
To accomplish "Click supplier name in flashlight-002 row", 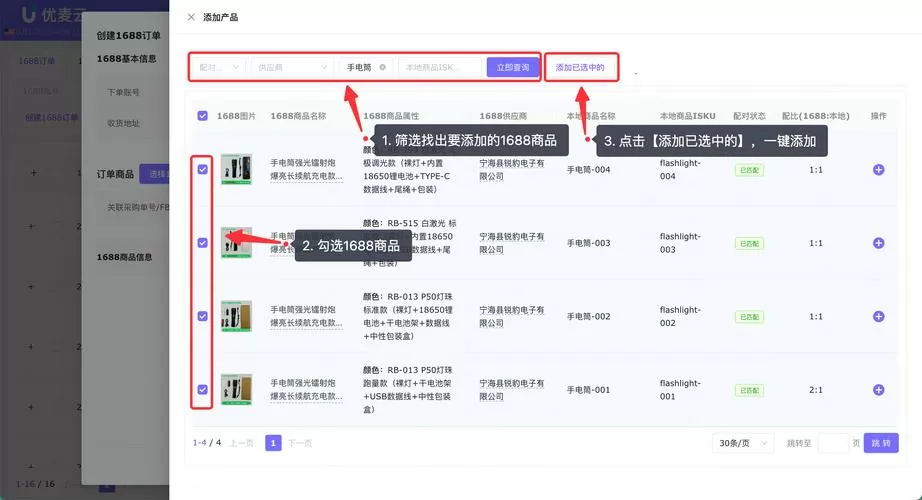I will coord(512,316).
